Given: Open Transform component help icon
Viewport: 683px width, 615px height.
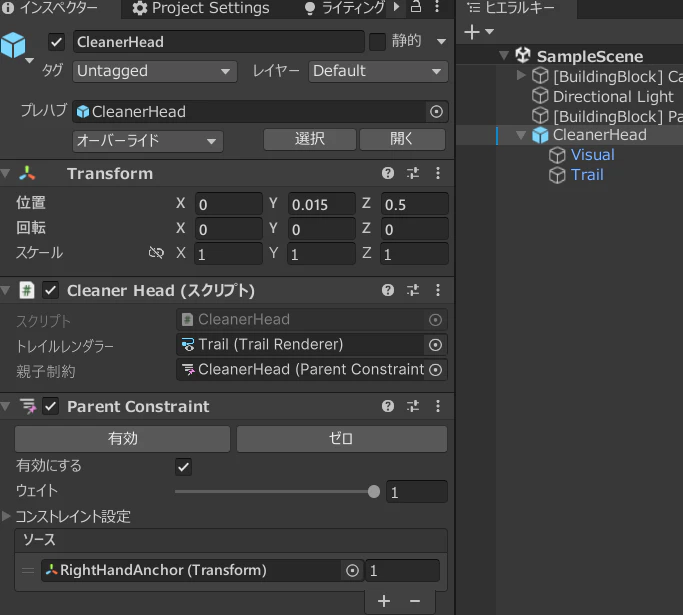Looking at the screenshot, I should pos(388,173).
